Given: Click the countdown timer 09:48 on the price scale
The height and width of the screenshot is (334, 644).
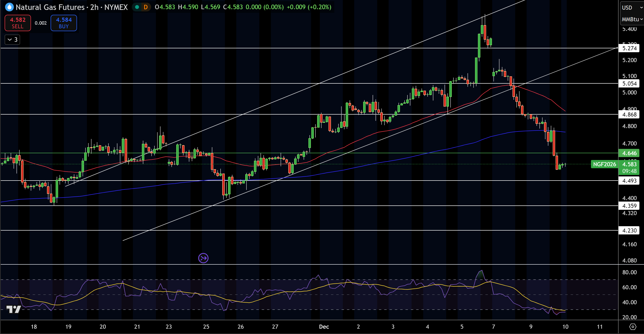Looking at the screenshot, I should point(629,171).
